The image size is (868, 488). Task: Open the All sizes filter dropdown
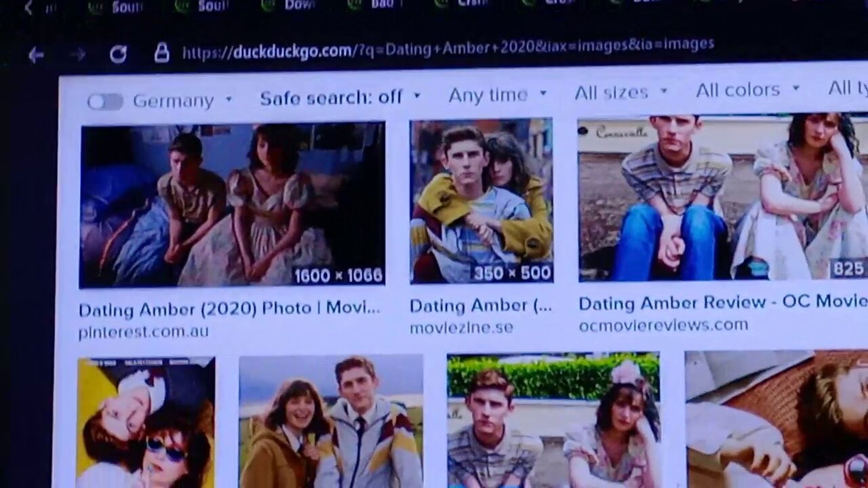[621, 92]
